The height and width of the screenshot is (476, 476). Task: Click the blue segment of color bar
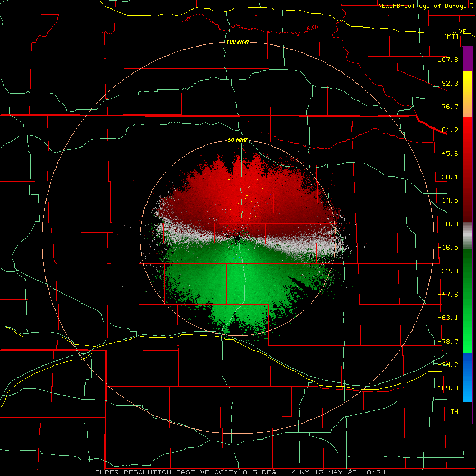click(467, 377)
